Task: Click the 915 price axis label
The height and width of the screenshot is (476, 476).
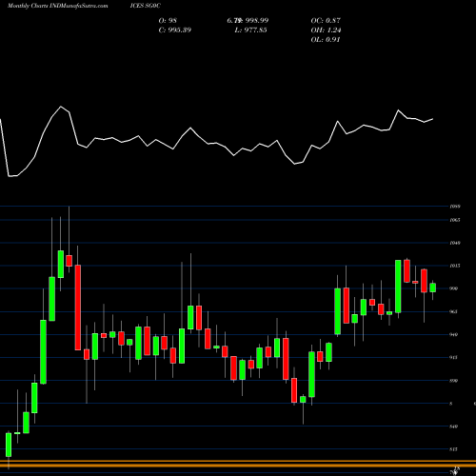Action: (454, 358)
